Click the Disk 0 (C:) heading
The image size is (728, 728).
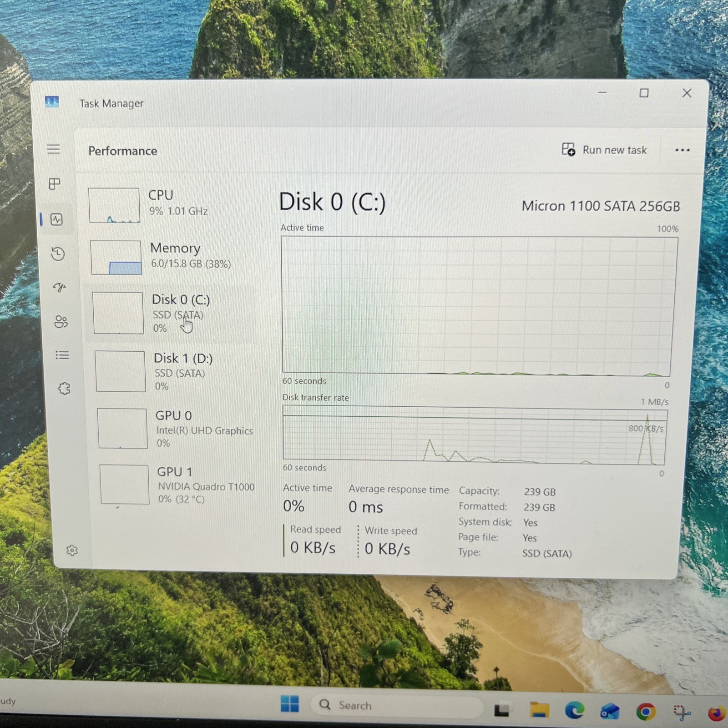(332, 202)
